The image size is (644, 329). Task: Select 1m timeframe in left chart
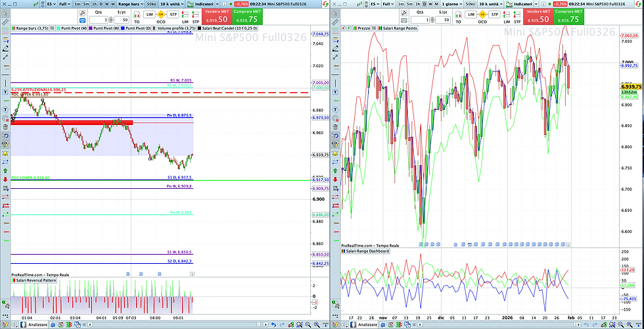78,4
